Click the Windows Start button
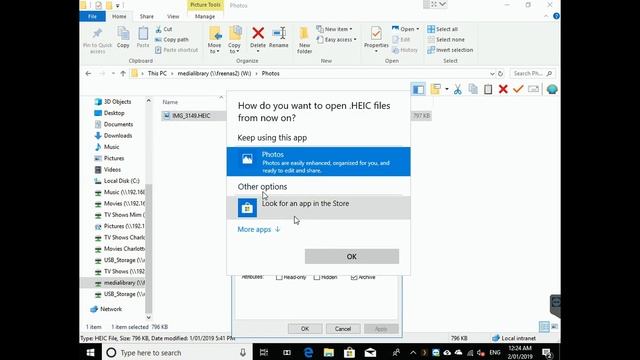This screenshot has width=640, height=360. (91, 352)
